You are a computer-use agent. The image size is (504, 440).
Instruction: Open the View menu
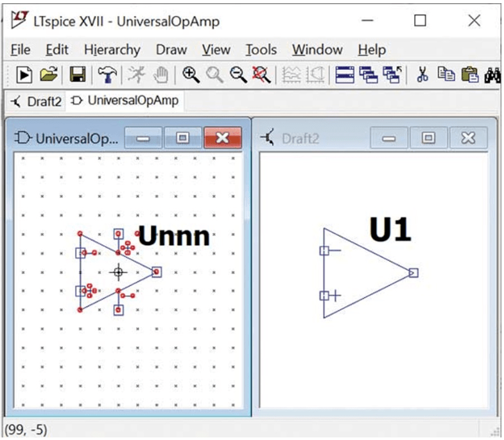click(216, 50)
